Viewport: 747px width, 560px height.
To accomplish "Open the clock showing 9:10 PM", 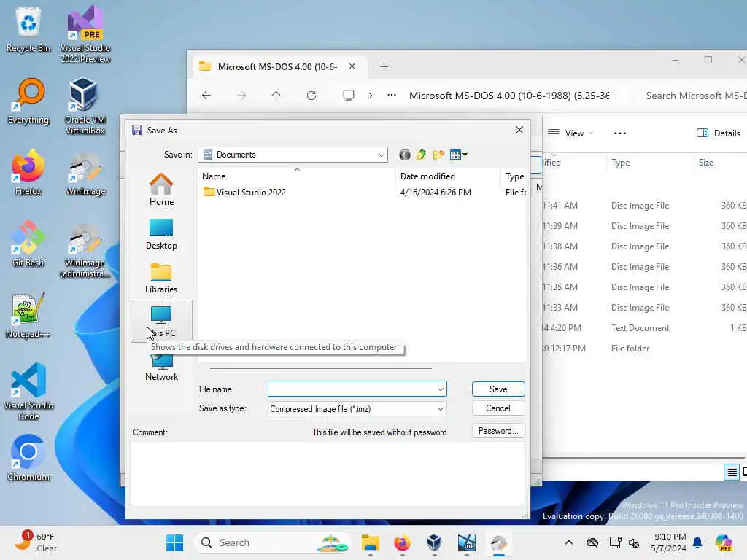I will coord(670,542).
